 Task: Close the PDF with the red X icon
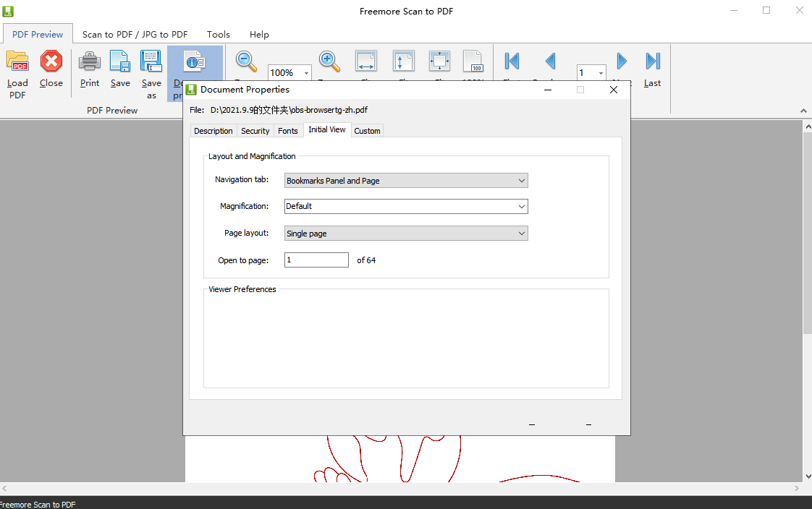pyautogui.click(x=51, y=61)
